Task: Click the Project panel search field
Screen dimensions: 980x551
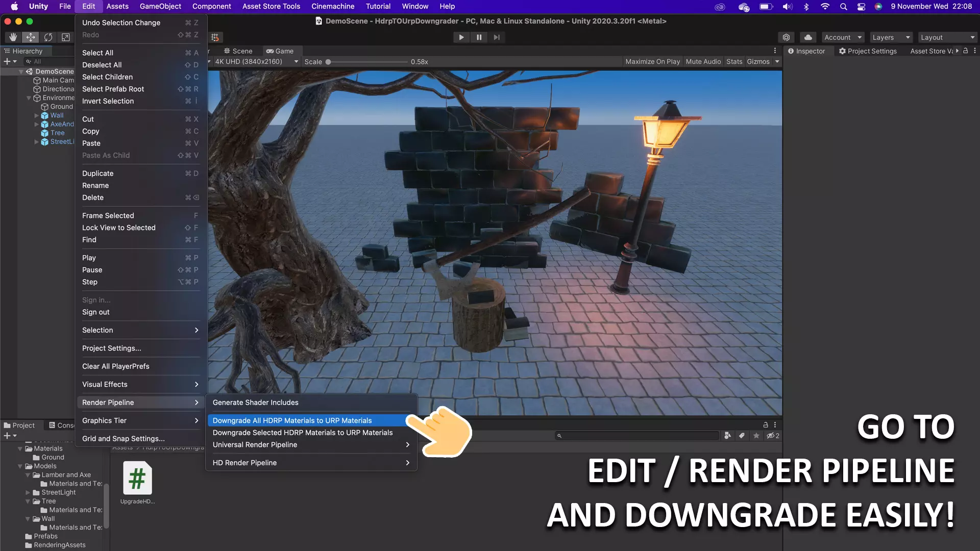Action: click(x=636, y=436)
